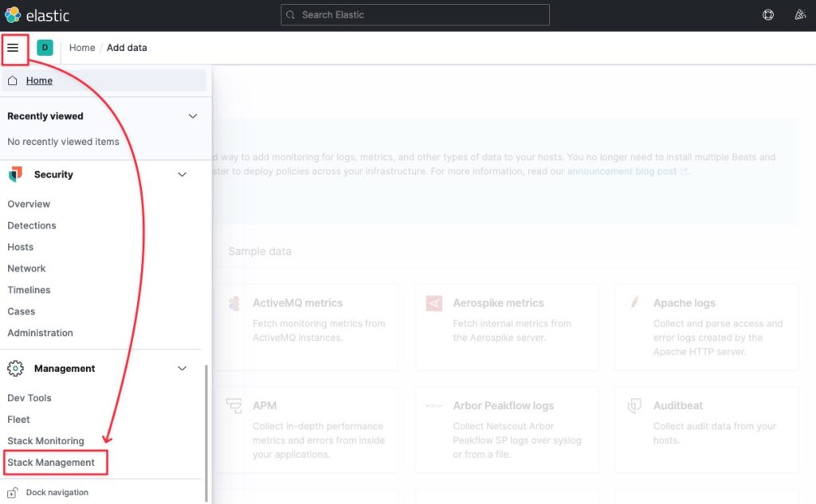Open Fleet

tap(19, 420)
